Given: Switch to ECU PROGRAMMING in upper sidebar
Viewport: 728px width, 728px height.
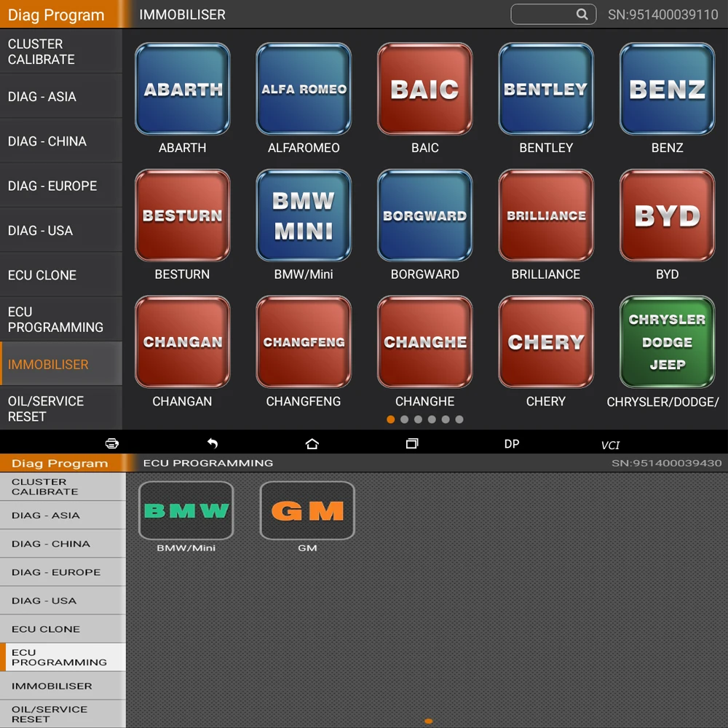Looking at the screenshot, I should [x=61, y=320].
